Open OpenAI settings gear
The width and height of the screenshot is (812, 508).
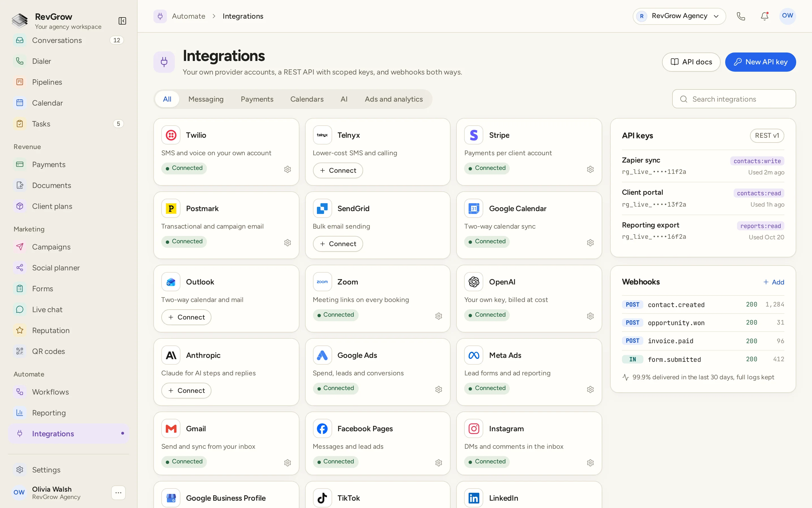(590, 316)
